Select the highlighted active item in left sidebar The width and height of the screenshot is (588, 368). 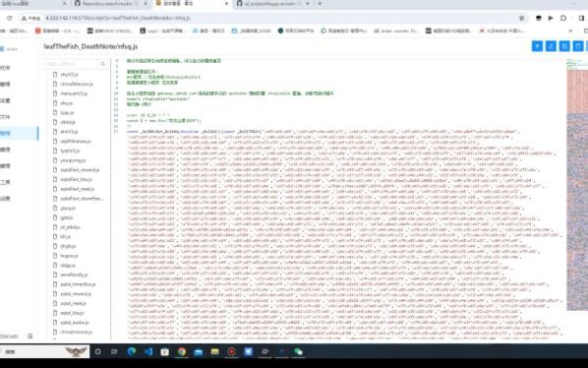pyautogui.click(x=19, y=133)
